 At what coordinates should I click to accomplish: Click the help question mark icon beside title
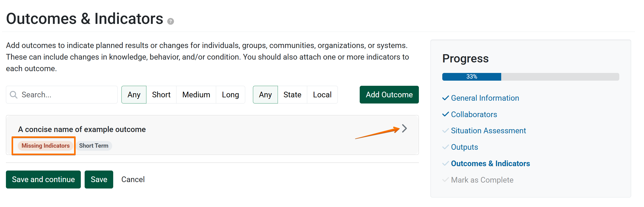(170, 21)
